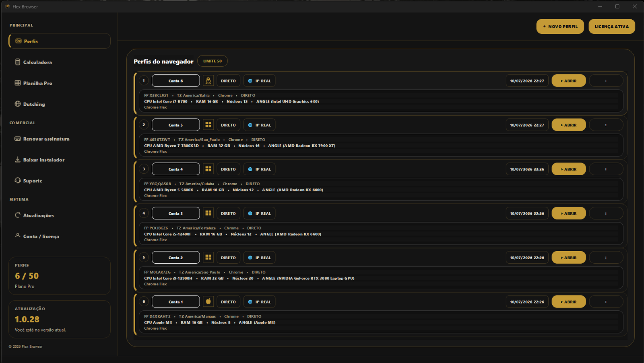Create a new profile with Novo Perfil
Image resolution: width=644 pixels, height=363 pixels.
(560, 27)
